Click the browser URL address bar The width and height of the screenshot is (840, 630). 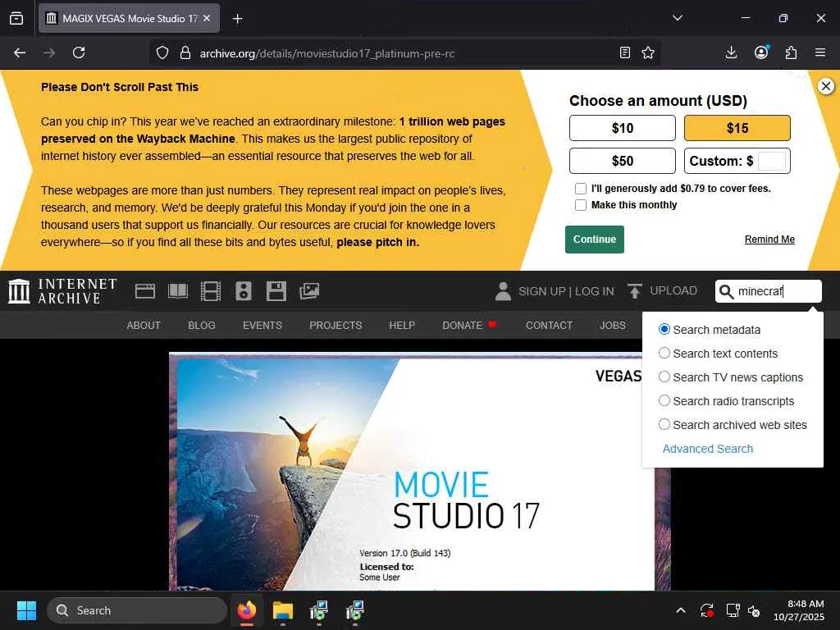tap(404, 53)
